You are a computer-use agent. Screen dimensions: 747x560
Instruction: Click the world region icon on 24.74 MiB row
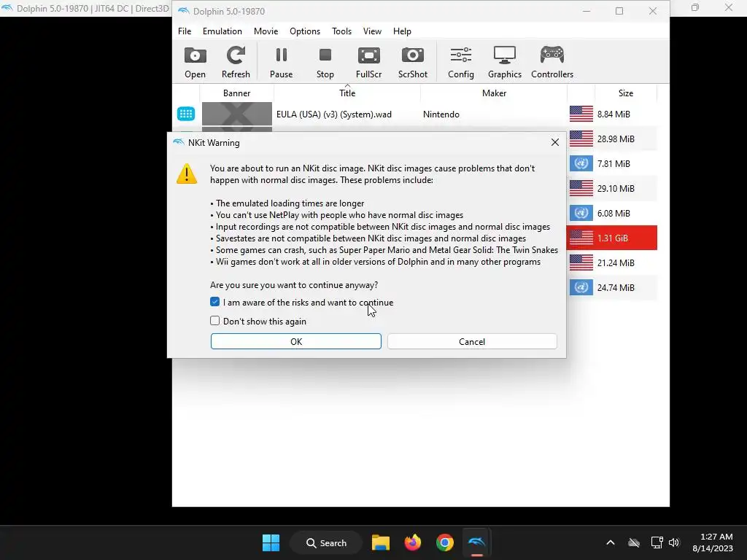click(581, 287)
